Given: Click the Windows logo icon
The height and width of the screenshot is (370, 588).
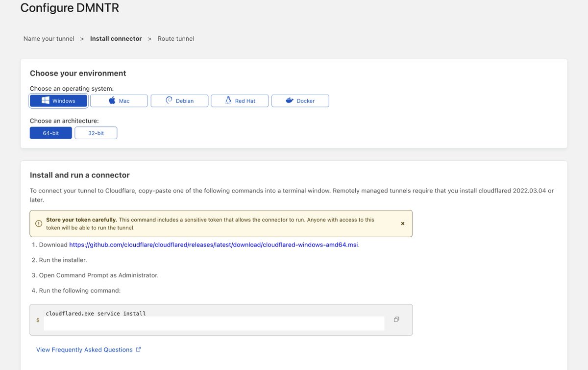Looking at the screenshot, I should 45,100.
